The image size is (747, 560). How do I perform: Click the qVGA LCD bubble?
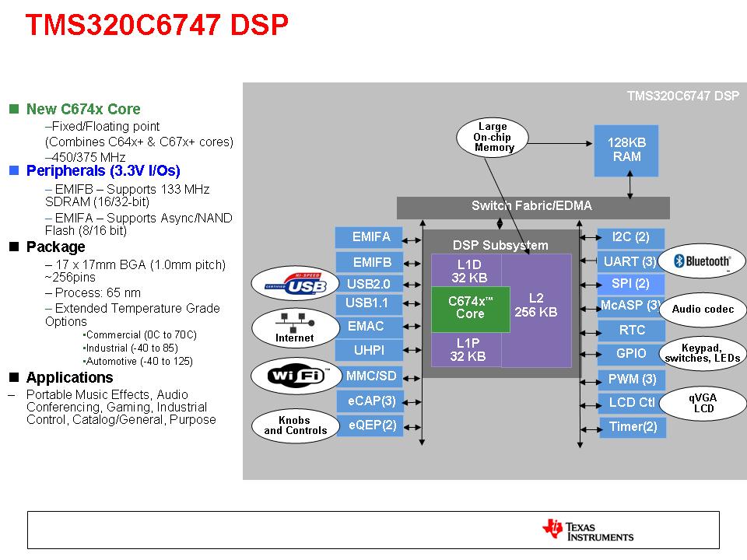click(x=703, y=403)
